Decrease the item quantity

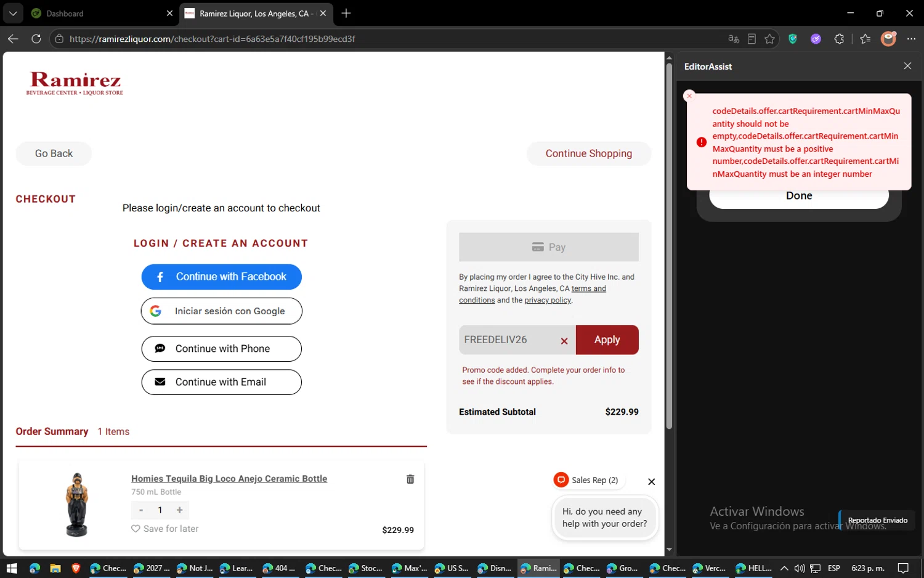click(x=141, y=510)
